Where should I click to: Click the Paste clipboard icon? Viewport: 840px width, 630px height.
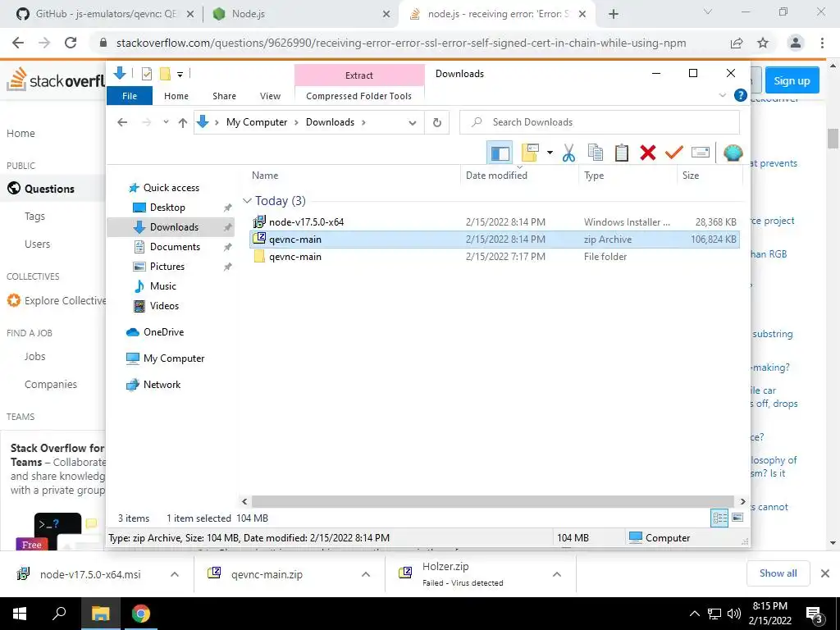(622, 153)
